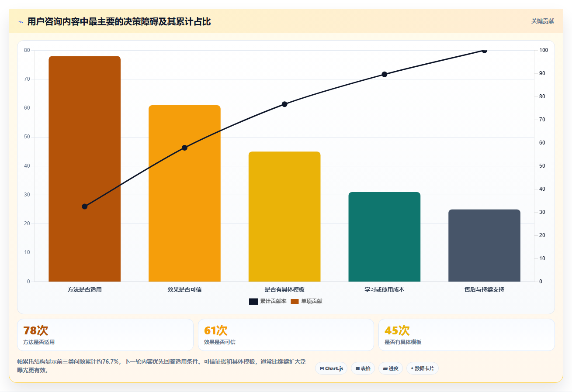Image resolution: width=572 pixels, height=392 pixels.
Task: Click the x-axis label 方法是否适用
Action: pos(84,289)
